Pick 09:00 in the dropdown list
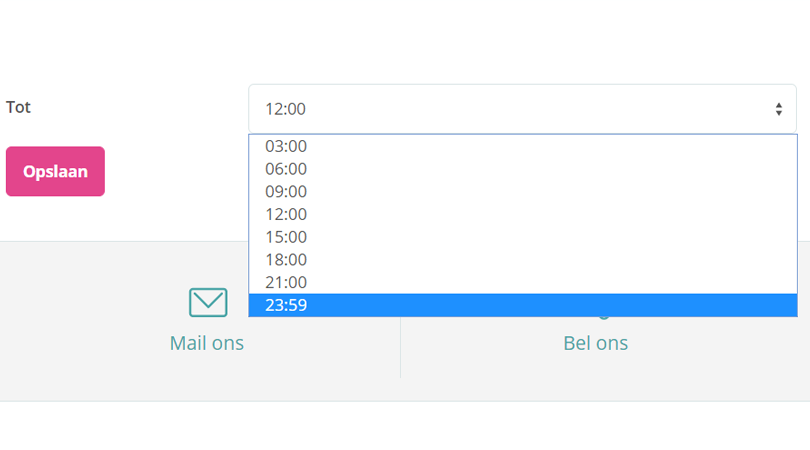 click(286, 191)
